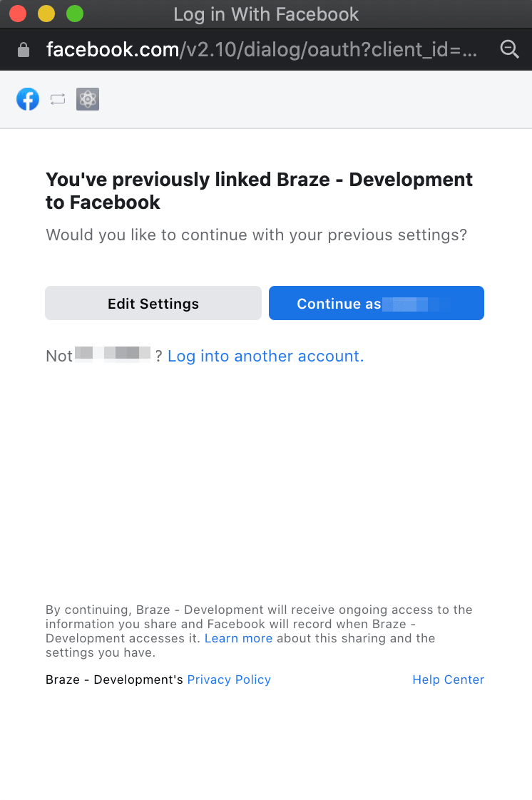Click the zoom-out magnifier icon
The image size is (532, 800).
click(509, 49)
